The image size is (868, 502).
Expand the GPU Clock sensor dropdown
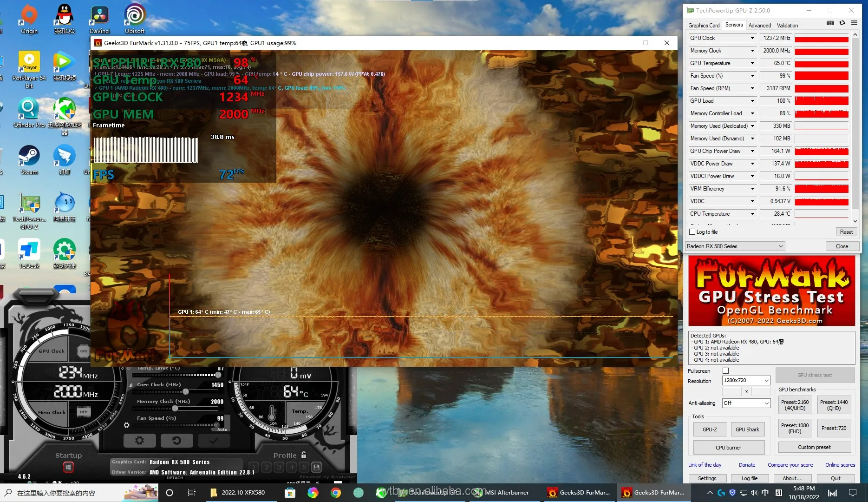click(752, 38)
